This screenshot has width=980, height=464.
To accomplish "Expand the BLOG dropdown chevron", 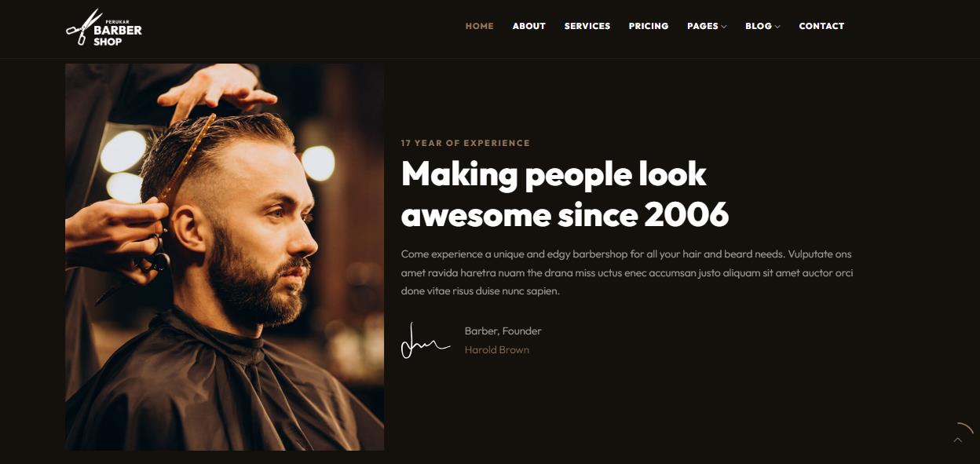I will coord(777,27).
